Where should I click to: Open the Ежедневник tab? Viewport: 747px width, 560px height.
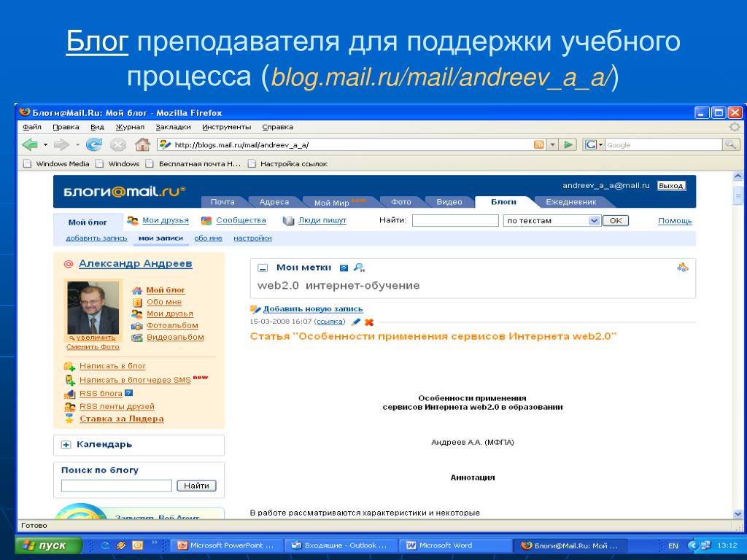click(570, 202)
